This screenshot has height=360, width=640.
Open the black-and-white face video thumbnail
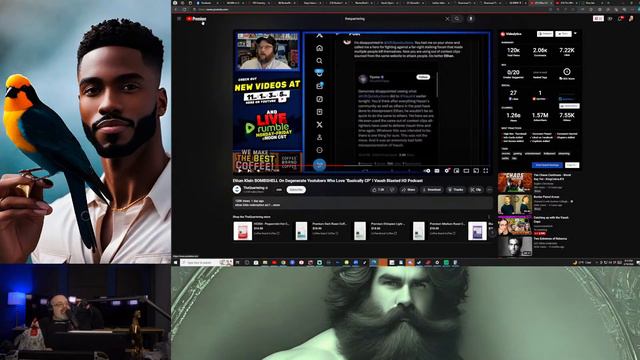515,246
